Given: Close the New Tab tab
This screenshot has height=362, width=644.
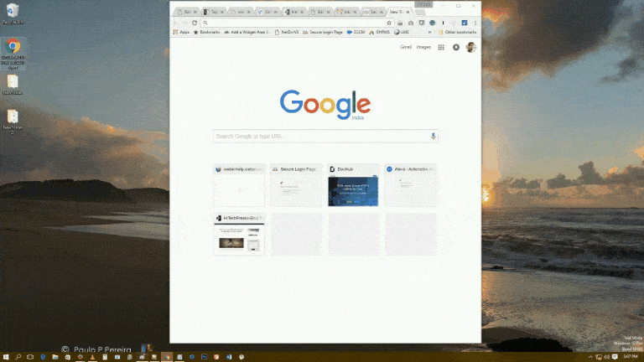Looking at the screenshot, I should (408, 13).
